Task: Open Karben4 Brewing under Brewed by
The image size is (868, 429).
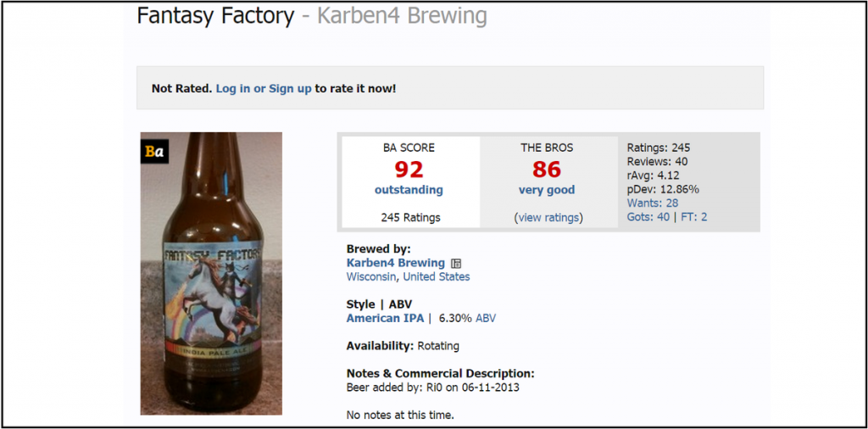Action: point(396,263)
